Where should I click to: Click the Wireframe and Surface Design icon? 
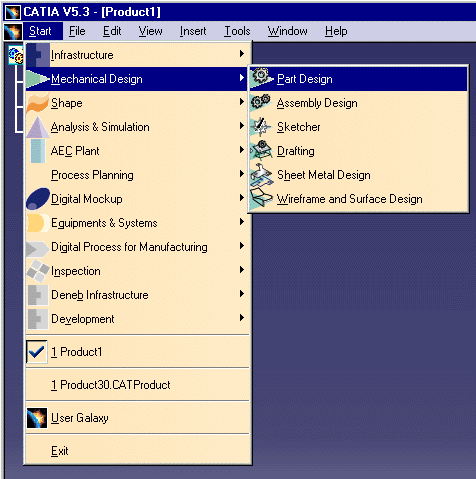point(262,198)
